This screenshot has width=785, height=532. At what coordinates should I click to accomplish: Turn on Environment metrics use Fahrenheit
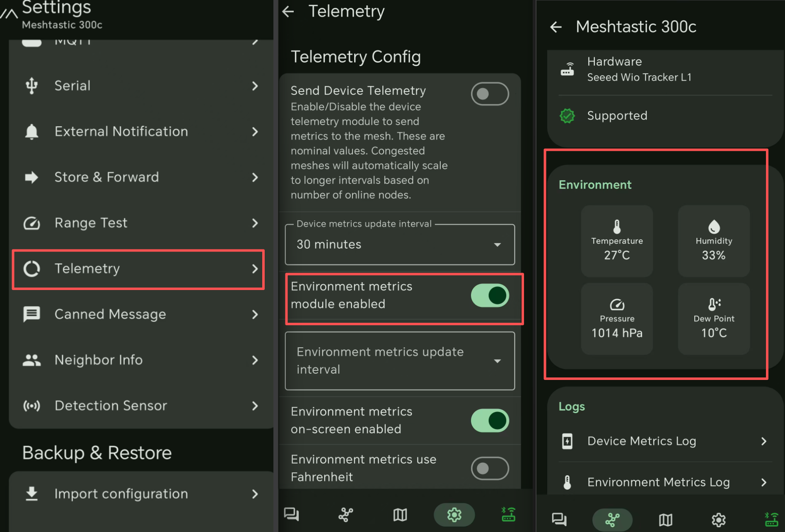pos(490,468)
